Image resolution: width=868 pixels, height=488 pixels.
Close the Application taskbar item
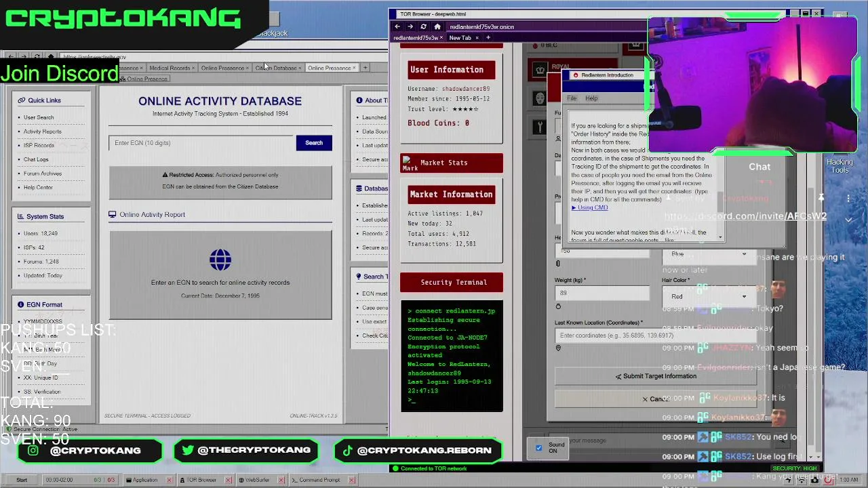tap(170, 480)
